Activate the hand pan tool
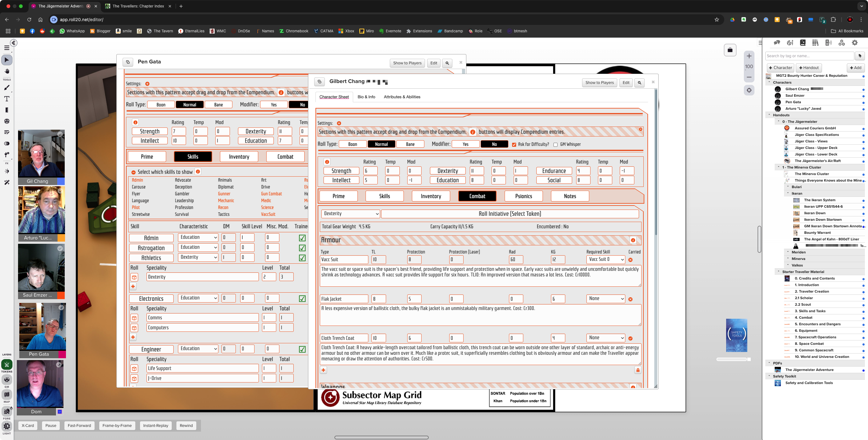The width and height of the screenshot is (868, 440). pyautogui.click(x=7, y=72)
